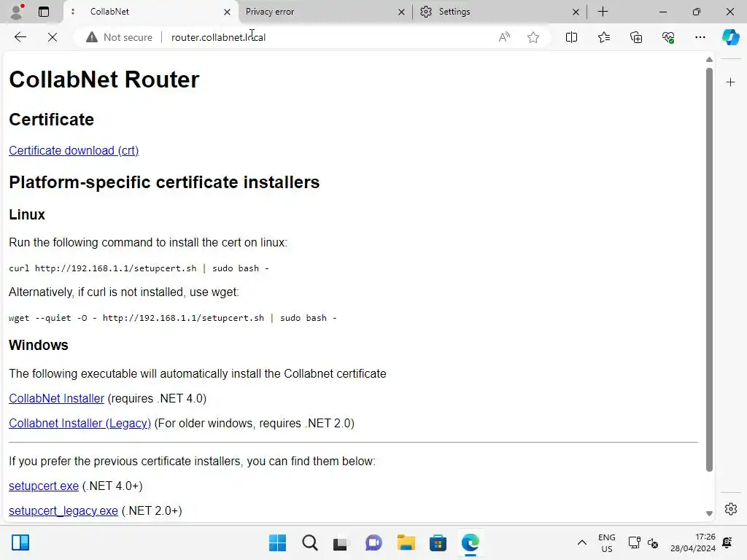Download setupcert.exe

coord(44,486)
